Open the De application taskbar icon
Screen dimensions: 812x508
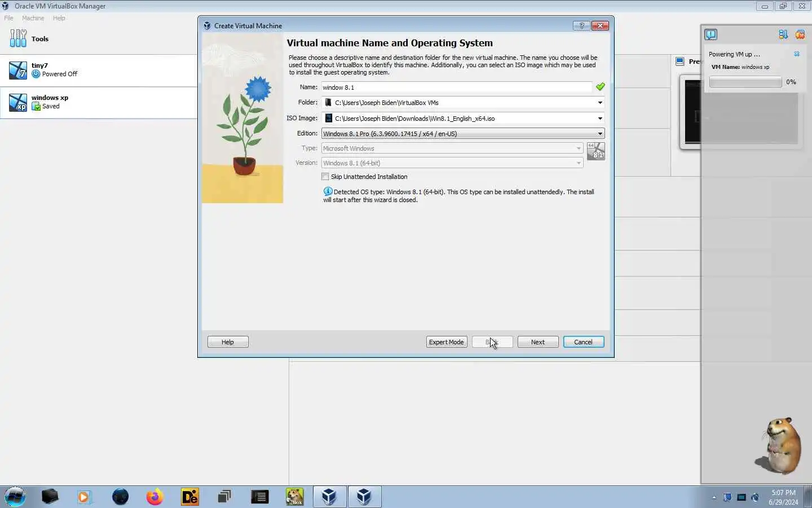(190, 497)
